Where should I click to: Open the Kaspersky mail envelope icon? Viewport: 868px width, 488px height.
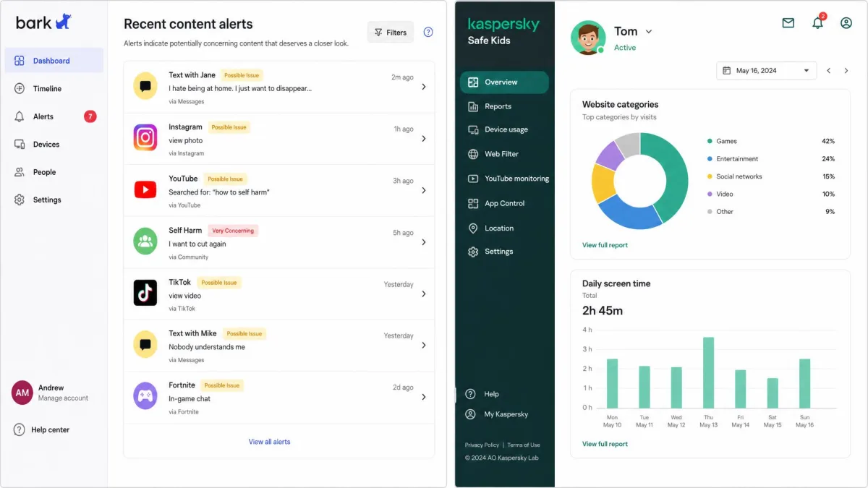[788, 23]
